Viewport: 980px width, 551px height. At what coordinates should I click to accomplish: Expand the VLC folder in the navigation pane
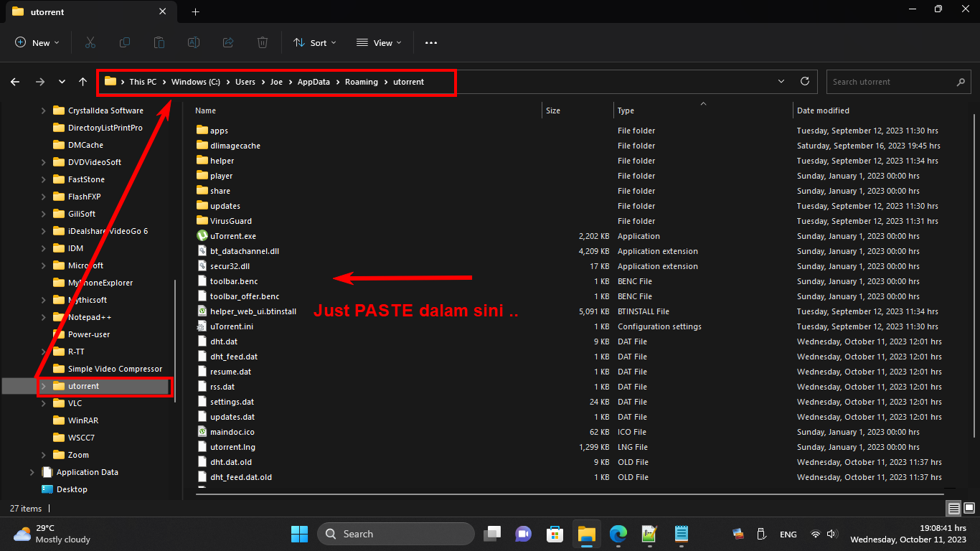tap(43, 403)
